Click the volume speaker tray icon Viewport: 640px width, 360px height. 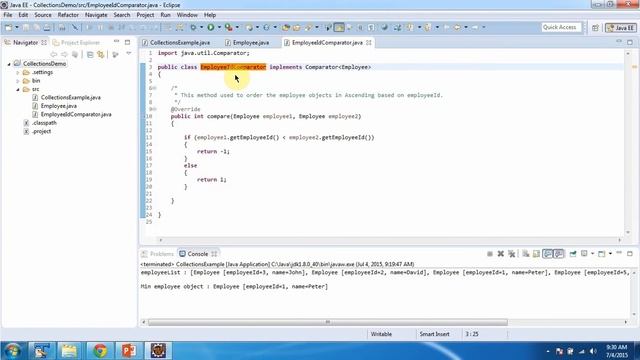[x=593, y=351]
